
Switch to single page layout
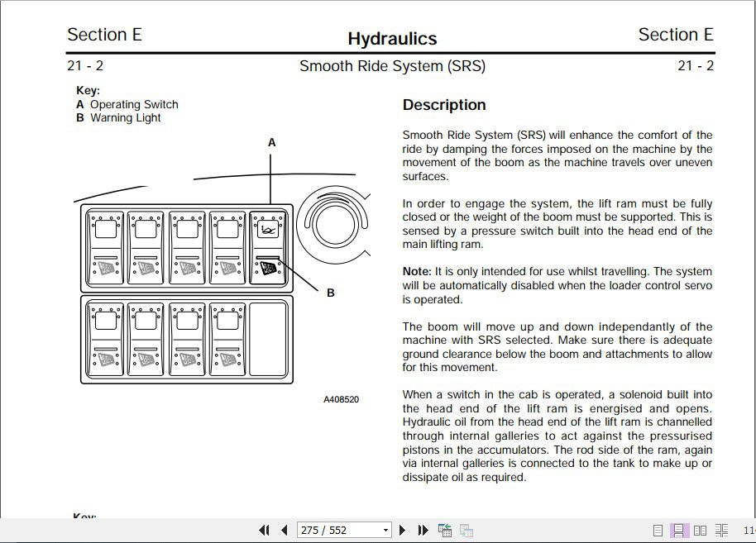(x=658, y=531)
